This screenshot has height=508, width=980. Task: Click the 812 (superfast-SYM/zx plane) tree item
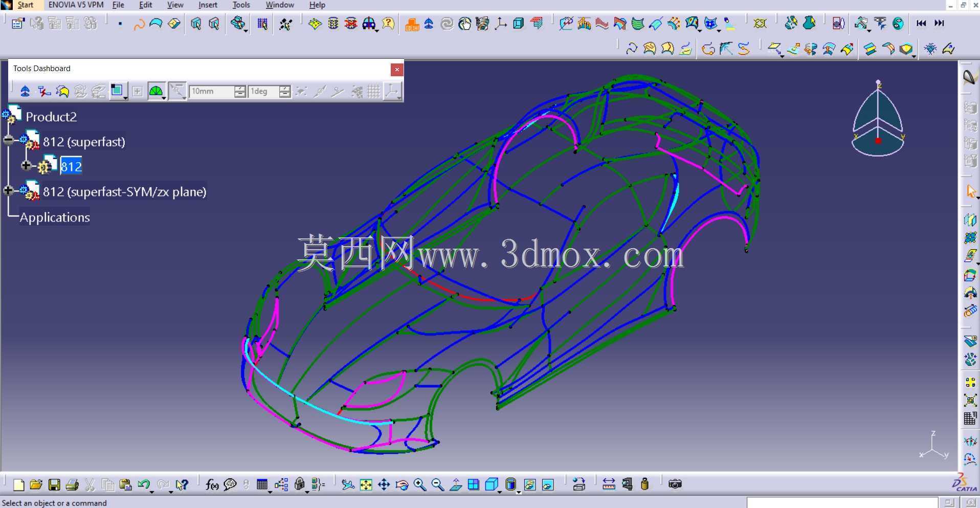(x=125, y=192)
